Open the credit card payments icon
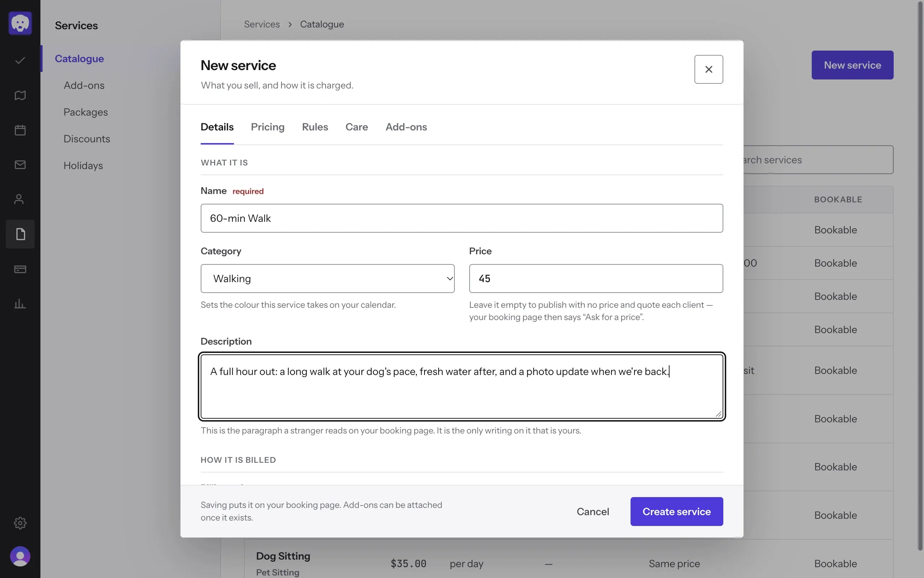The image size is (924, 578). 20,269
